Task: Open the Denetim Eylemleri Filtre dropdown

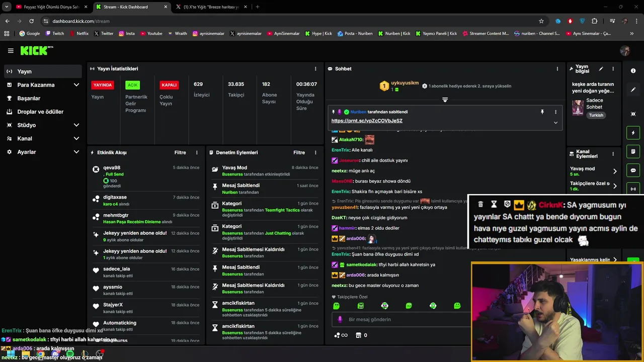Action: click(299, 152)
